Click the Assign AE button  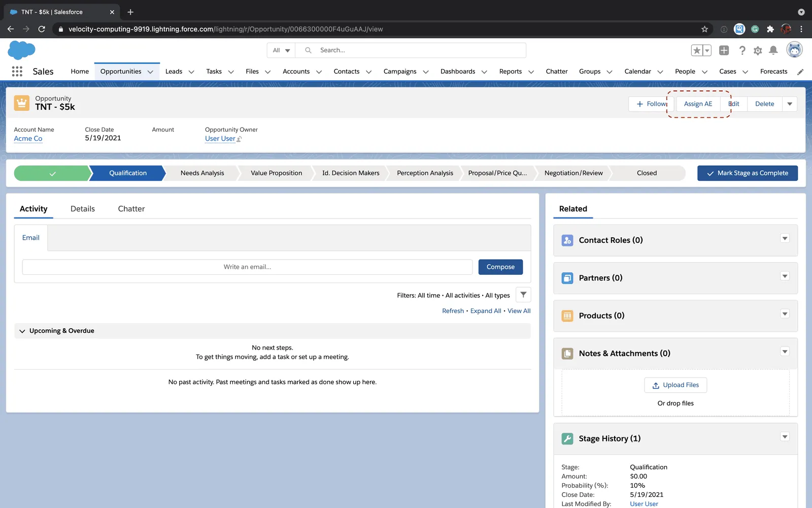point(698,104)
